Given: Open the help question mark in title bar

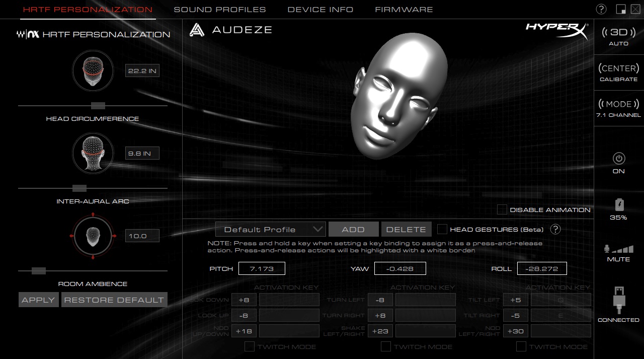Looking at the screenshot, I should (x=601, y=10).
